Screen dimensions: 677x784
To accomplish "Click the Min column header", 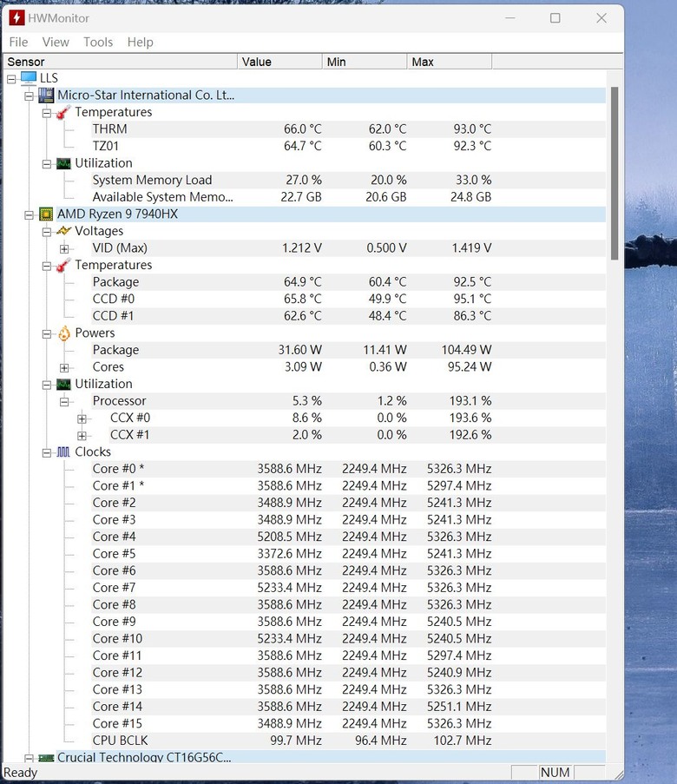I will pos(365,62).
